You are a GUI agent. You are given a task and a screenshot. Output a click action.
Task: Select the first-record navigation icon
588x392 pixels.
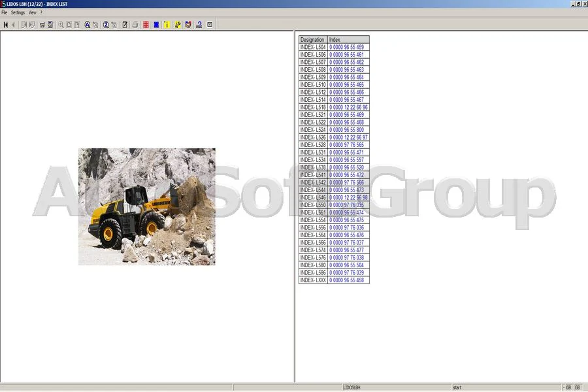coord(7,24)
